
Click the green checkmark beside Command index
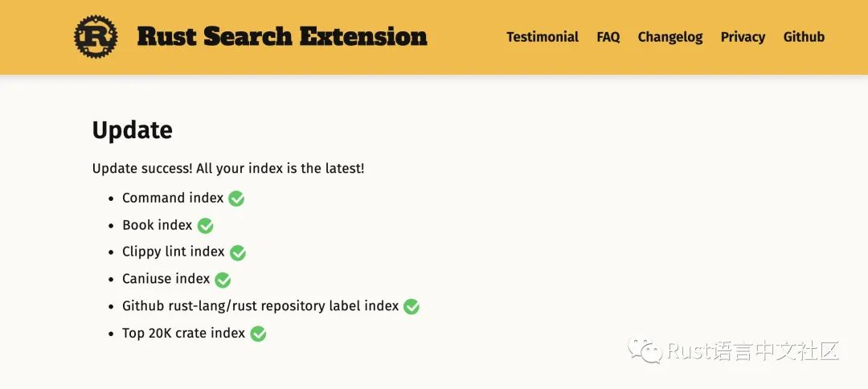point(236,199)
